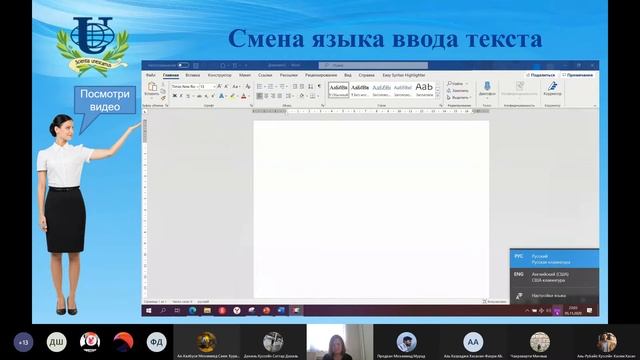This screenshot has width=640, height=360.
Task: Toggle Italic formatting
Action: pyautogui.click(x=181, y=96)
